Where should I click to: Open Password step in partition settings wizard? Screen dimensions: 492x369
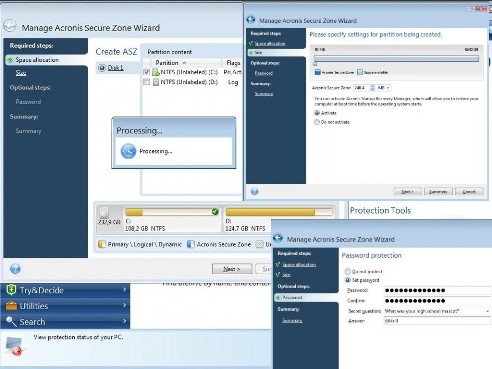coord(264,73)
